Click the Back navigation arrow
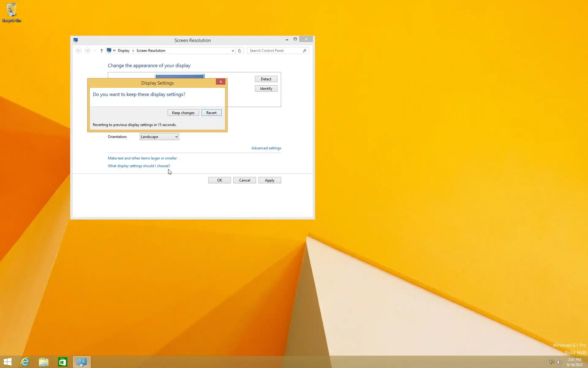Screen dimensions: 588x368 point(79,51)
